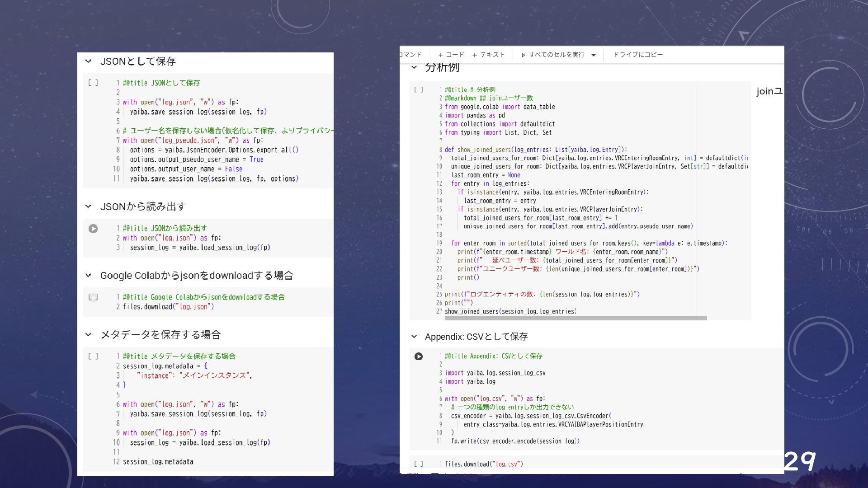Click run bracket of Google Colab download cell
The width and height of the screenshot is (868, 488).
click(93, 297)
